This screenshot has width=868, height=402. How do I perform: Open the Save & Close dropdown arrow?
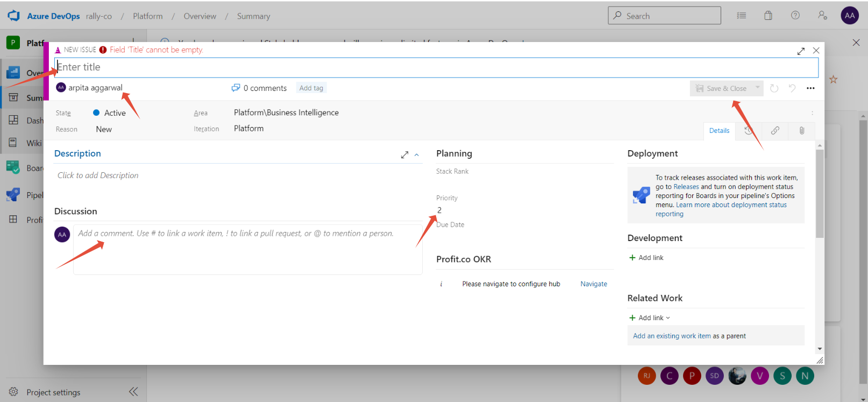(x=757, y=88)
